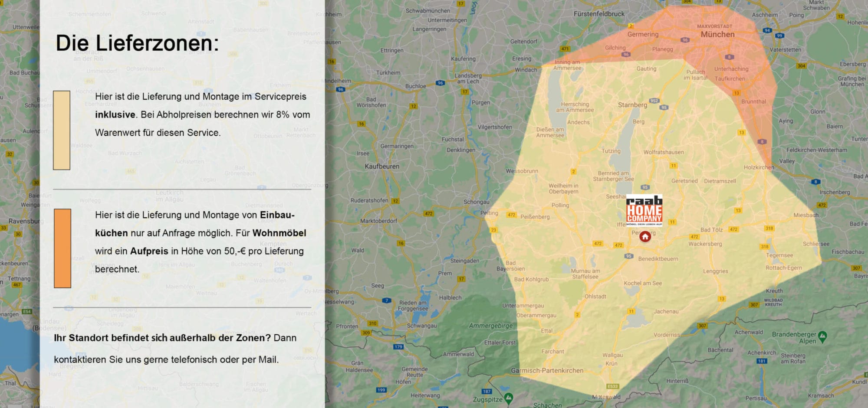Click the Peißenberg map label
The height and width of the screenshot is (408, 868).
(x=535, y=217)
